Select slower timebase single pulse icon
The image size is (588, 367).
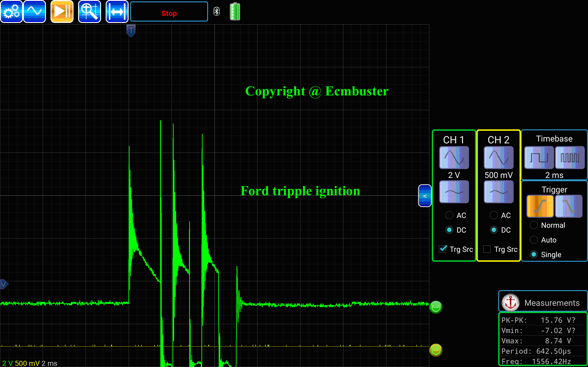click(x=539, y=158)
